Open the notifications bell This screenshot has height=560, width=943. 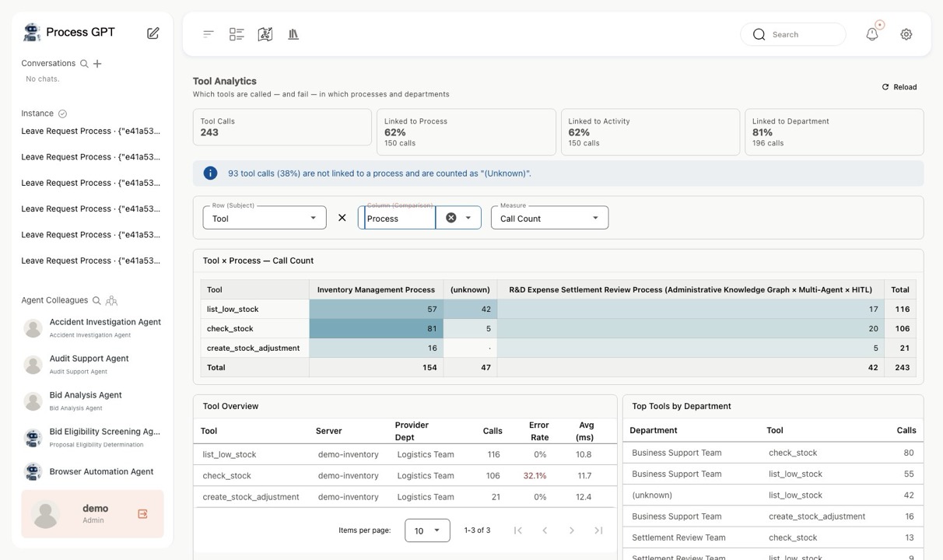click(872, 34)
